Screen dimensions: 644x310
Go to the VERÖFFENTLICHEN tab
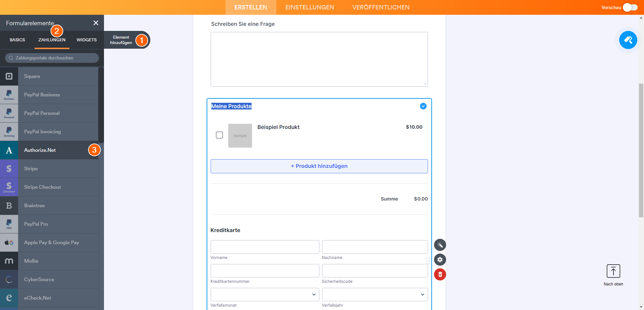[381, 7]
